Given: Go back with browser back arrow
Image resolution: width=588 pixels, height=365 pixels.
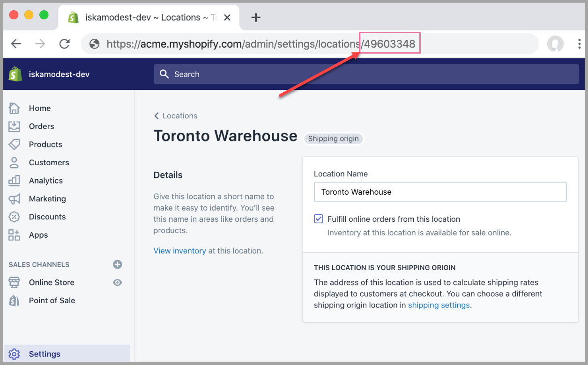Looking at the screenshot, I should 16,44.
